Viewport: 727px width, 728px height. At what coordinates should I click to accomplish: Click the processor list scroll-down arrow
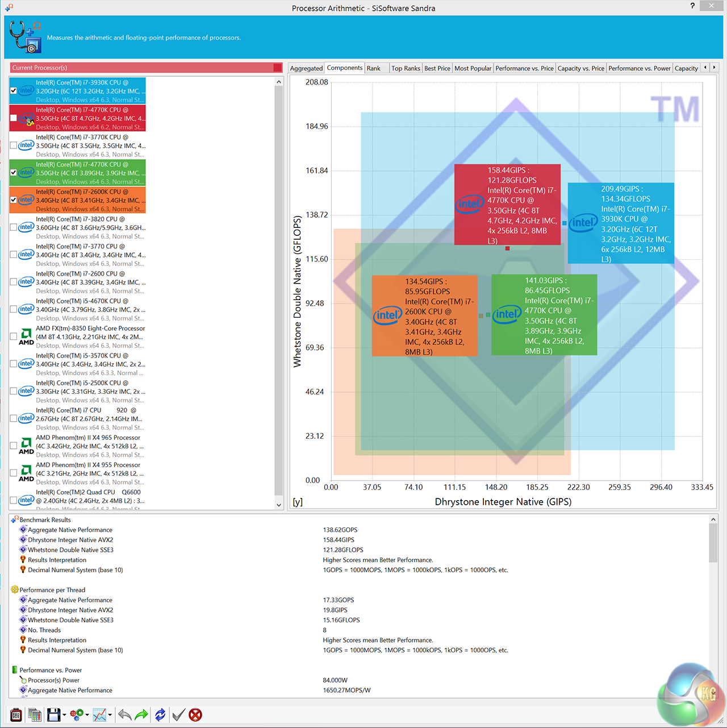(x=279, y=505)
